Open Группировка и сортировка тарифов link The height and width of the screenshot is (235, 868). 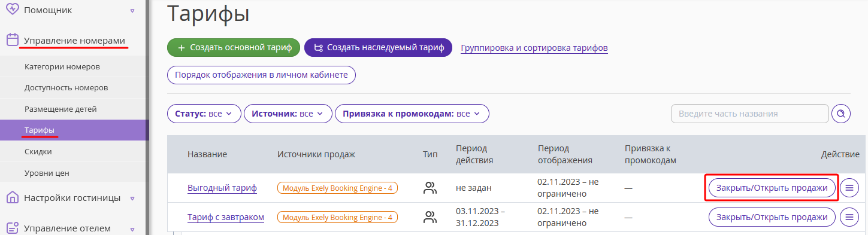tap(534, 47)
